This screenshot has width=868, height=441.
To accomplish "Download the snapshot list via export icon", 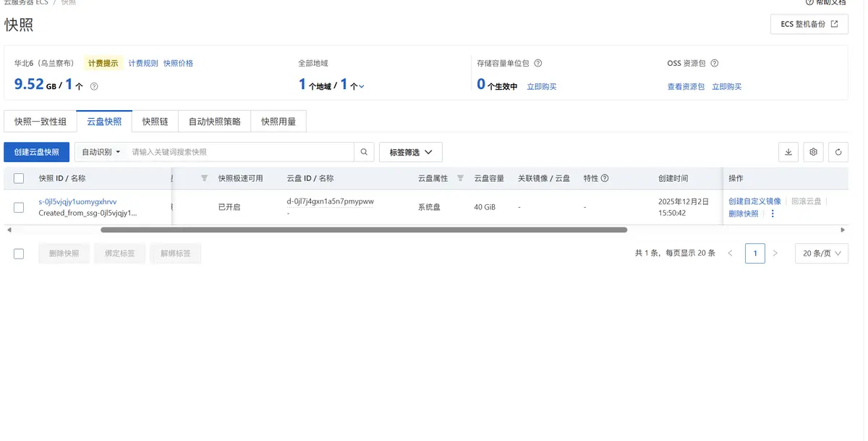I will [788, 152].
